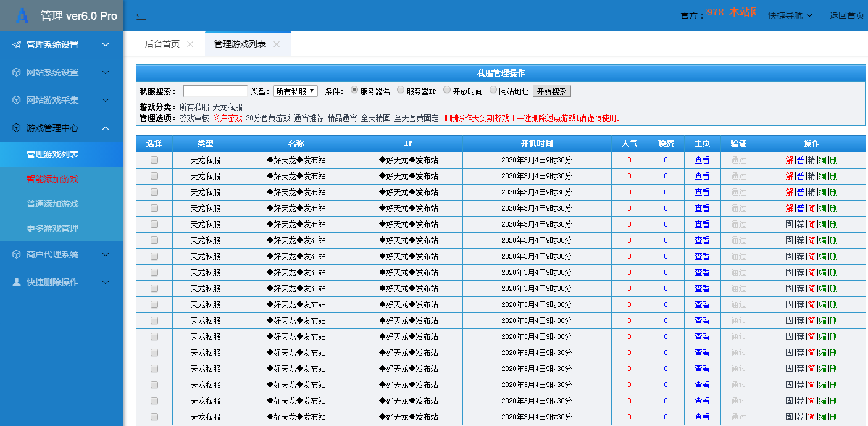
Task: Open the 全天精固 option
Action: click(x=375, y=118)
